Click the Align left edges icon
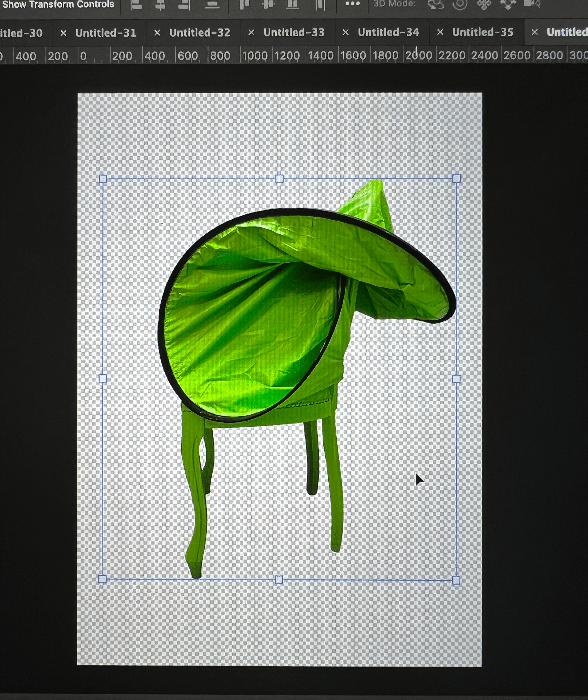 [x=136, y=5]
